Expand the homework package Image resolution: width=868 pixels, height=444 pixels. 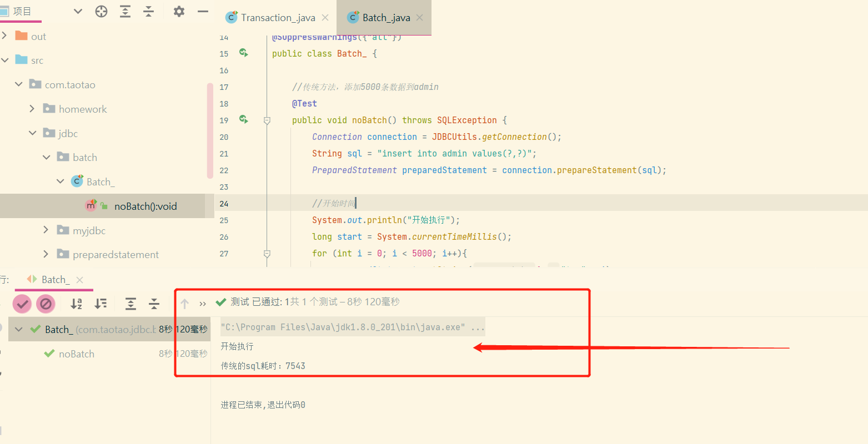[x=32, y=109]
